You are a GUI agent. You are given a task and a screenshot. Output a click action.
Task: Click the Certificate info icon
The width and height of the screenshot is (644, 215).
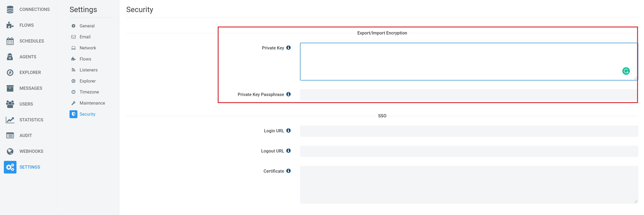click(288, 171)
